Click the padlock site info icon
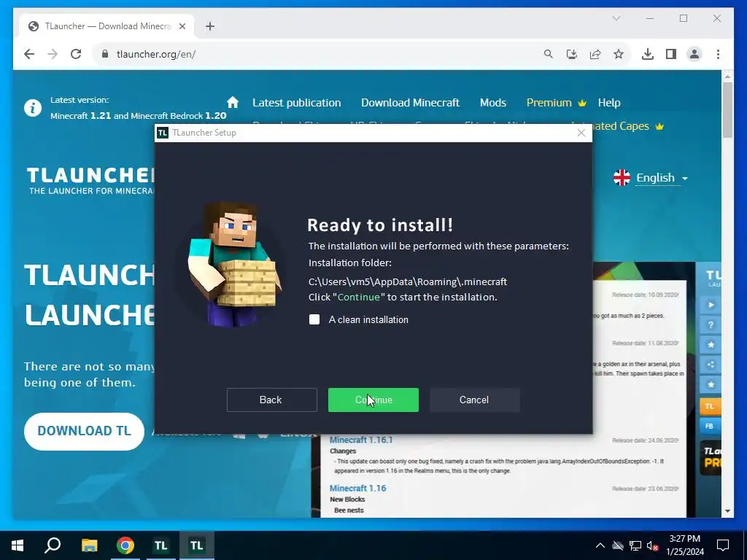 (x=105, y=54)
